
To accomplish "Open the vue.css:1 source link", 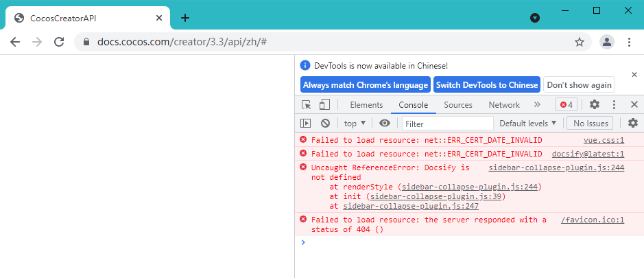I will 604,140.
